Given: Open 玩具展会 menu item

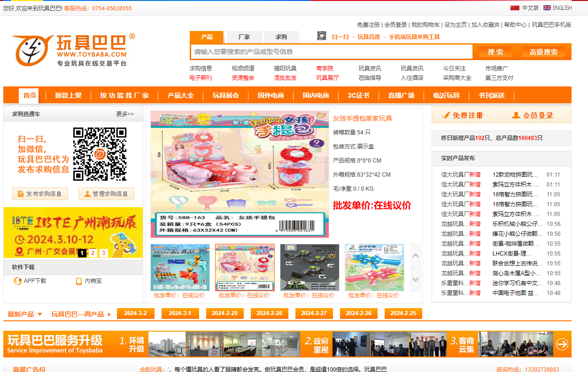Looking at the screenshot, I should 226,95.
